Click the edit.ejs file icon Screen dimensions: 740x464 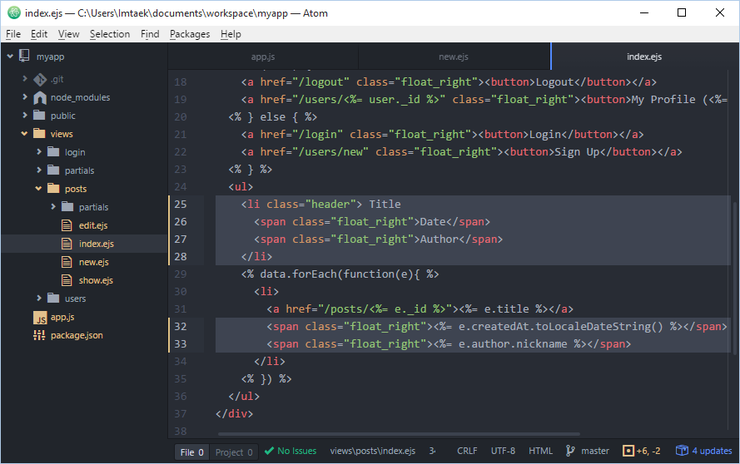(x=67, y=226)
